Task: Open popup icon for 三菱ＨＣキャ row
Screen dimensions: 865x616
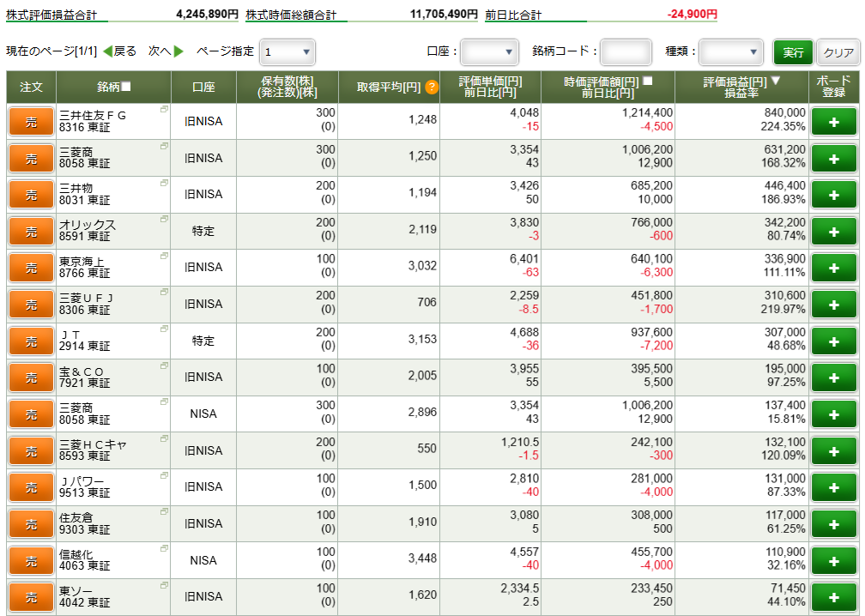Action: point(164,438)
